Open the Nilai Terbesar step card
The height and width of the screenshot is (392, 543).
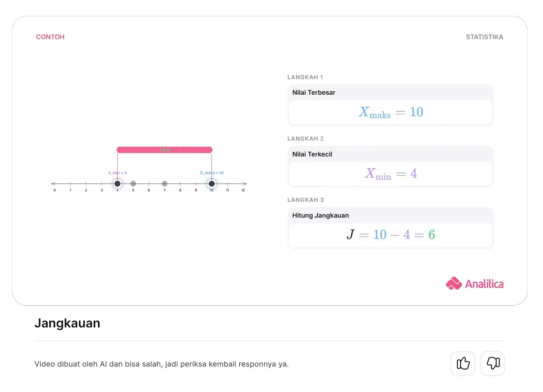[390, 105]
